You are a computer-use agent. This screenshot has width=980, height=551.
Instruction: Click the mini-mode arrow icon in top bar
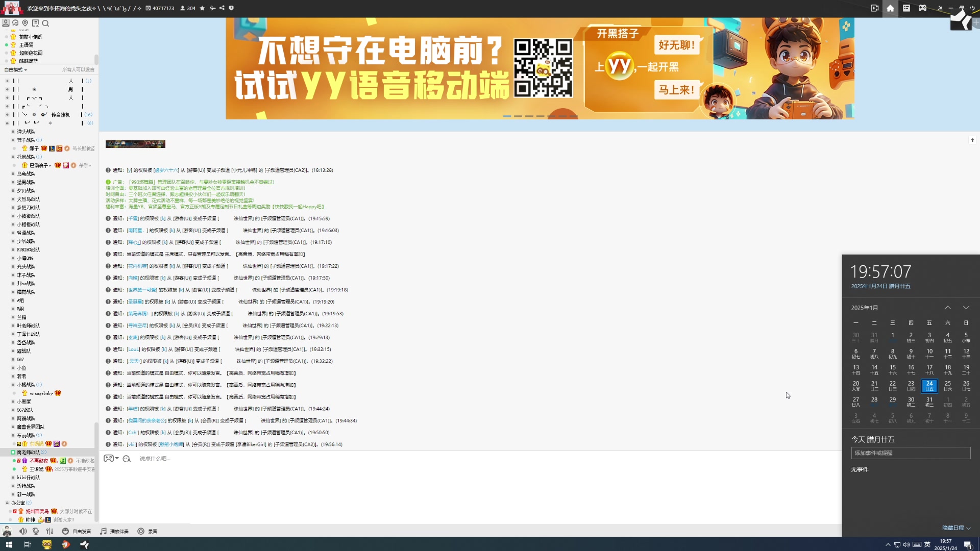pos(940,8)
